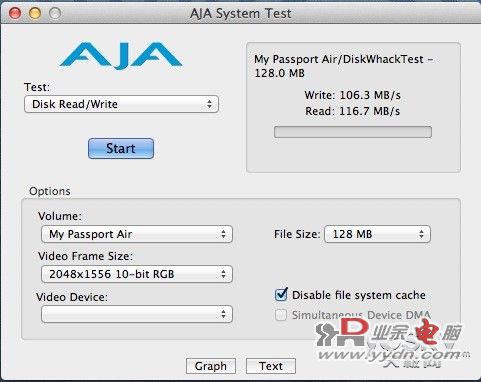The image size is (481, 382).
Task: Expand the empty Video Device dropdown
Action: (x=137, y=314)
